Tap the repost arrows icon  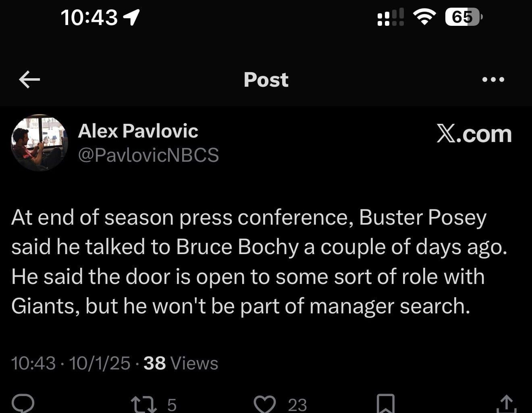(144, 404)
